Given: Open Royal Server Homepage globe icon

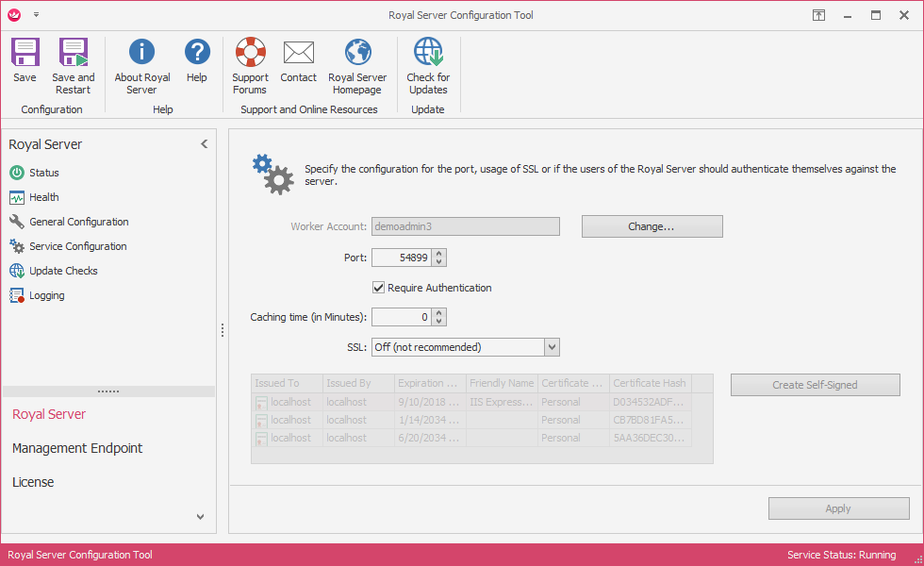Looking at the screenshot, I should click(x=357, y=52).
